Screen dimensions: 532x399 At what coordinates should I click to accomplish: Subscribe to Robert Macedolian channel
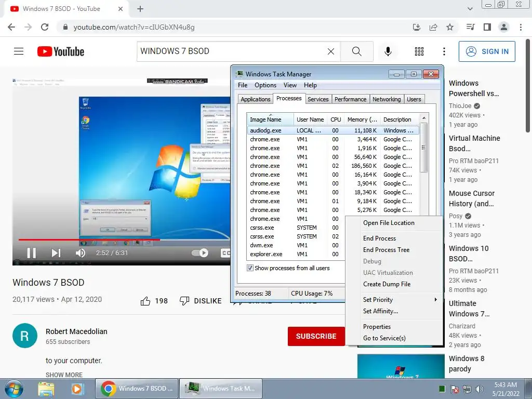[316, 336]
